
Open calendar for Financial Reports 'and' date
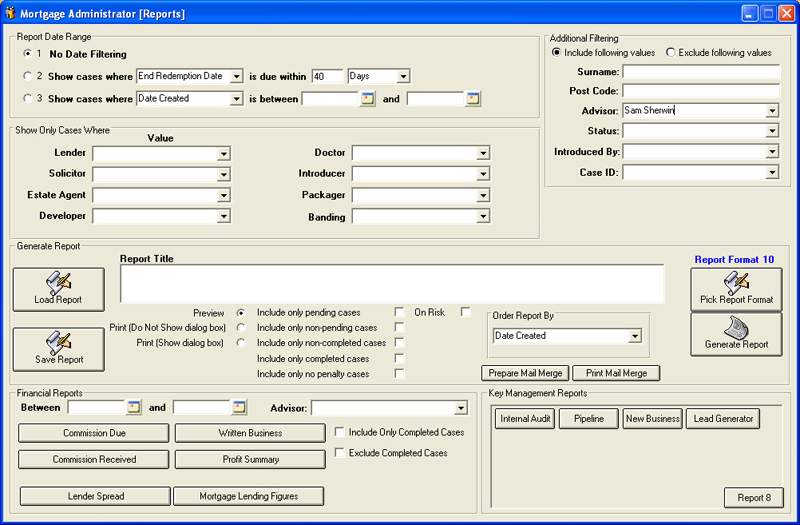[x=239, y=407]
